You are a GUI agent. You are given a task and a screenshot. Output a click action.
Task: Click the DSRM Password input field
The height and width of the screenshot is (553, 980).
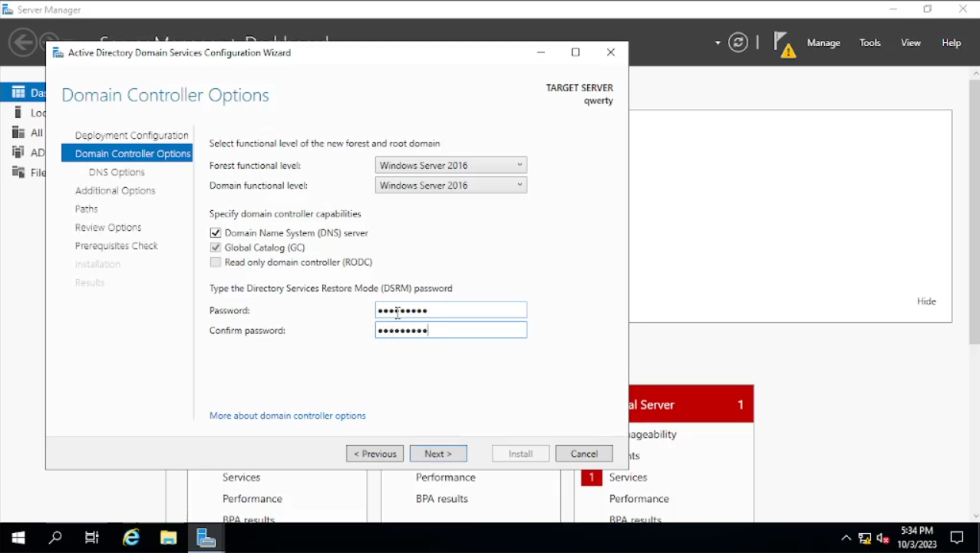tap(450, 311)
